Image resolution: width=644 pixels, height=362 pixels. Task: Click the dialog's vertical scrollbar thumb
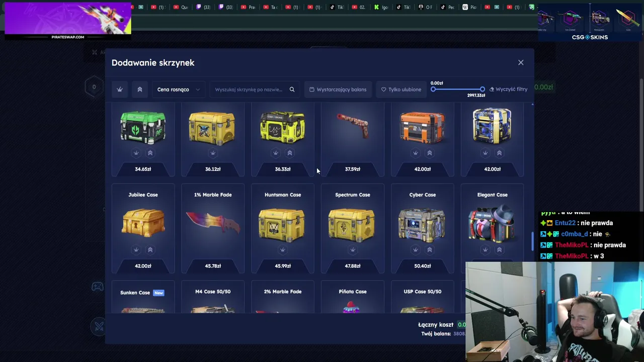coord(532,241)
